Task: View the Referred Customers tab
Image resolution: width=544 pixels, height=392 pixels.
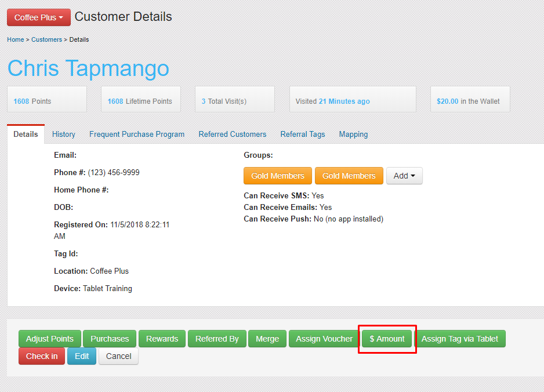Action: [x=233, y=134]
